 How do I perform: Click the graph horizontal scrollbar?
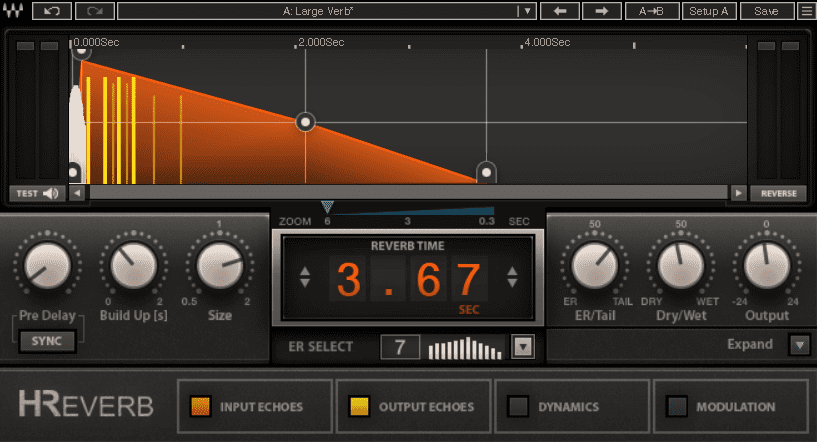[408, 193]
